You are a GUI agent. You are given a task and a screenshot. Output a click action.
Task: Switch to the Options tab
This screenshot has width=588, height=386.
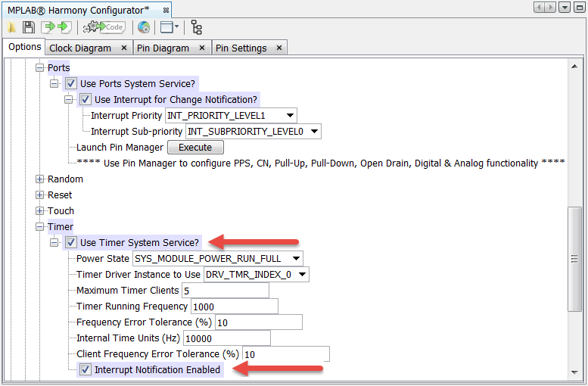click(x=24, y=47)
